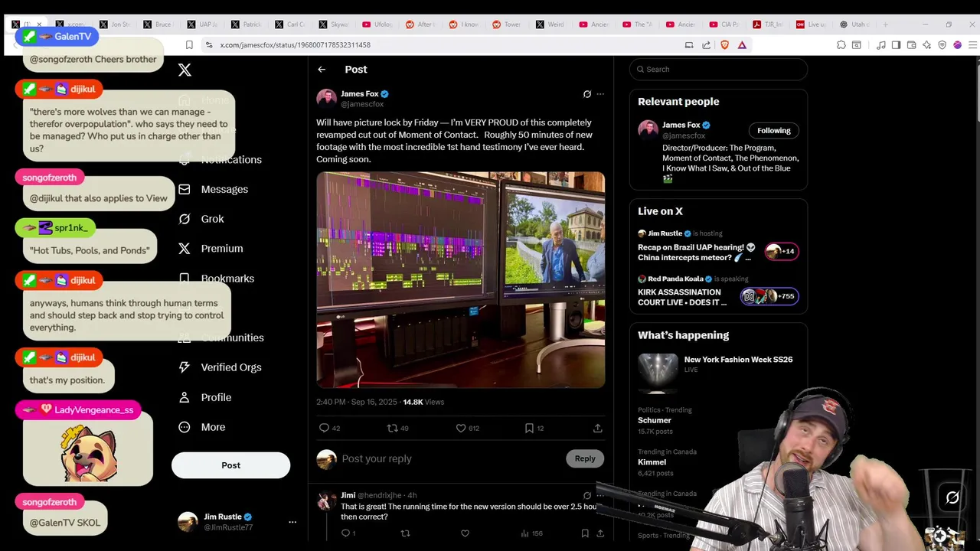Open the browser Extensions puzzle icon
Image resolution: width=980 pixels, height=551 pixels.
[x=841, y=45]
